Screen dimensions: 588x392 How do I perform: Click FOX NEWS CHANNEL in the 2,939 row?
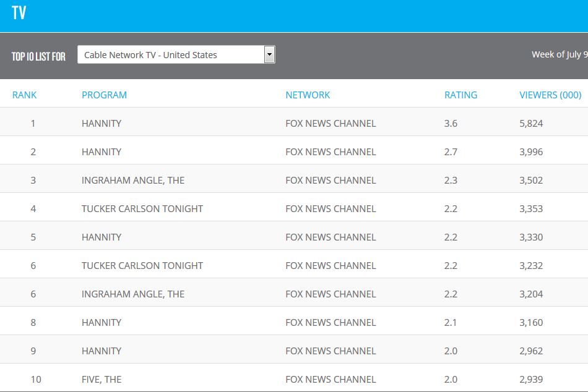pyautogui.click(x=331, y=380)
